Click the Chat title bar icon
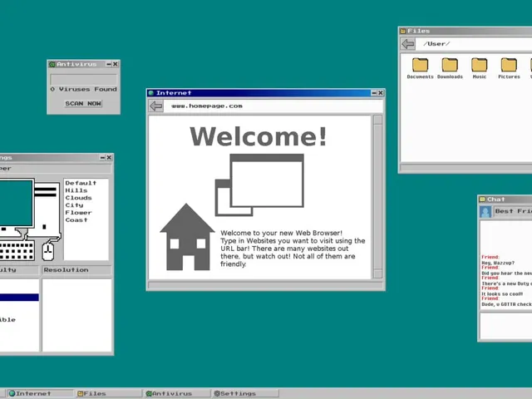Screen dimensions: 532x399 482,199
